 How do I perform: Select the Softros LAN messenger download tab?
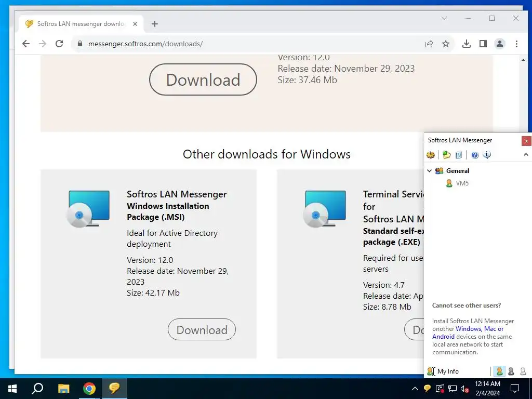[x=82, y=24]
